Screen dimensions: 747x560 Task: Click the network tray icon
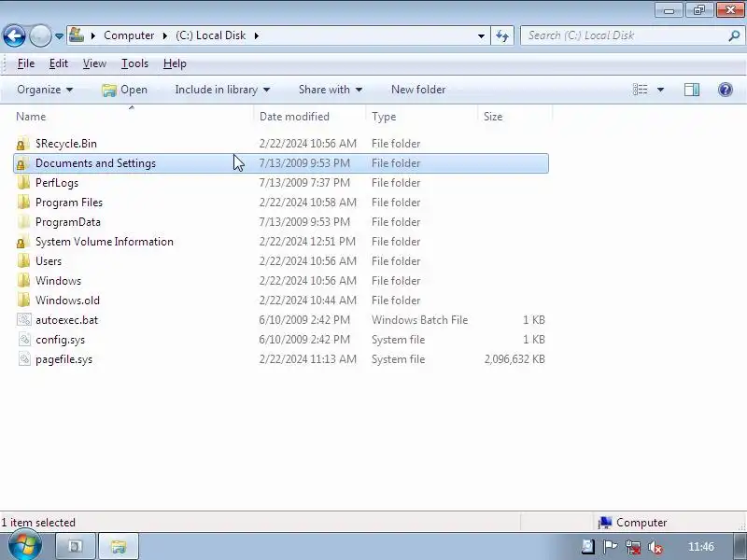point(633,547)
